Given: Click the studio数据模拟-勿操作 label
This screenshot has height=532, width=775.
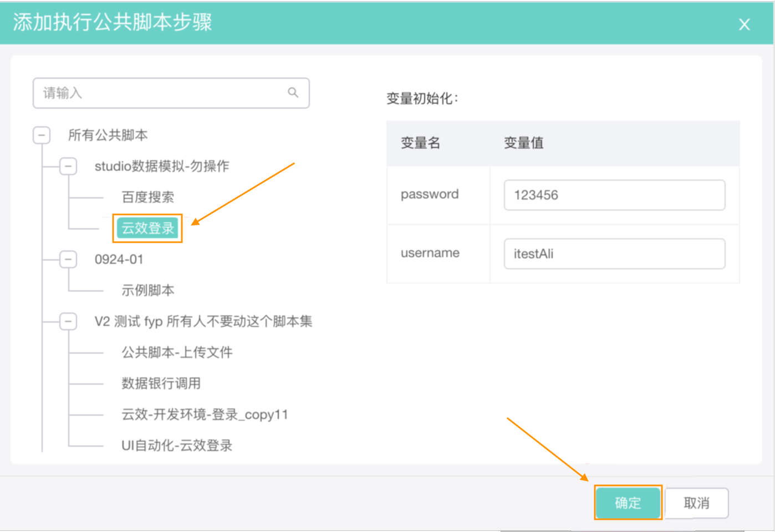Looking at the screenshot, I should (162, 166).
